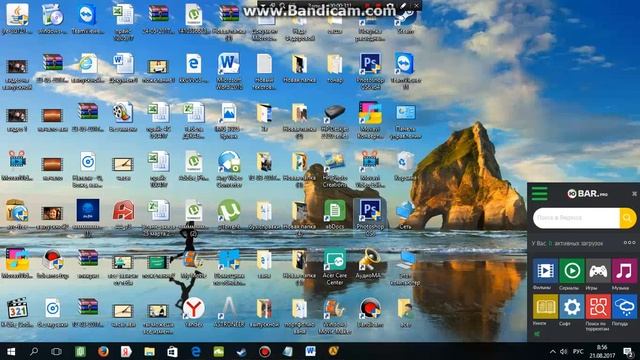Launch Firefox from the taskbar
The height and width of the screenshot is (360, 640).
(103, 351)
